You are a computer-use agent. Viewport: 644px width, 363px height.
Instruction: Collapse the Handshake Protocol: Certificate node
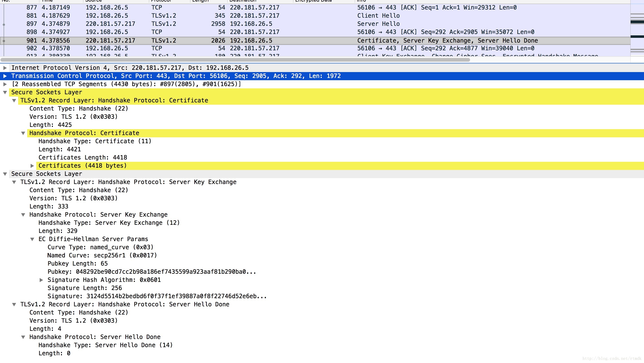pos(23,133)
